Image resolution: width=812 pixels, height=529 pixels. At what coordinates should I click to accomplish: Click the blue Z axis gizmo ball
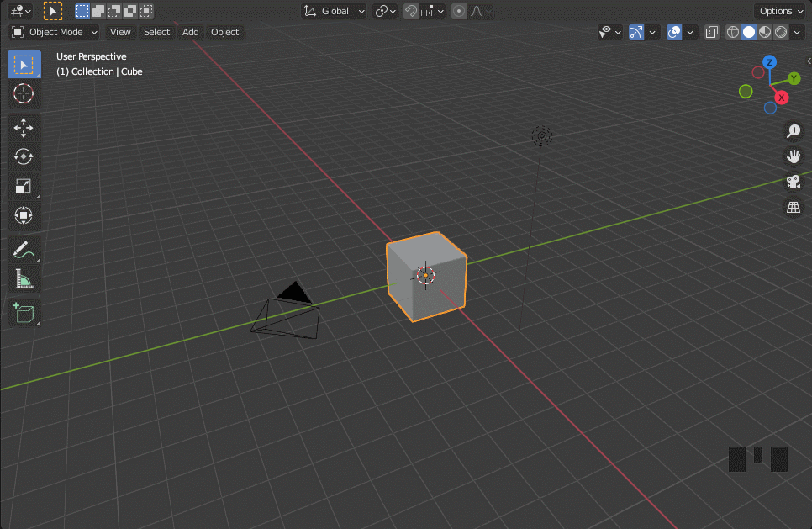coord(769,62)
